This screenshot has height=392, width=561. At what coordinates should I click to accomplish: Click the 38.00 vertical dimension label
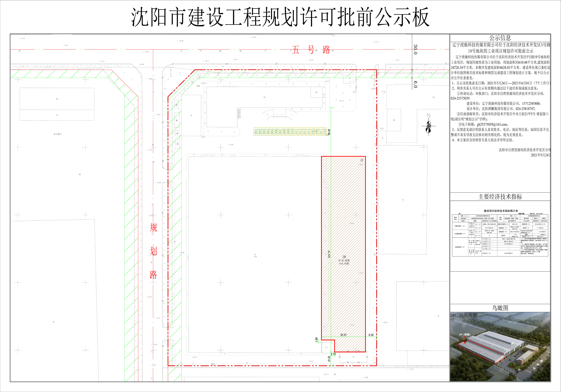pos(329,132)
